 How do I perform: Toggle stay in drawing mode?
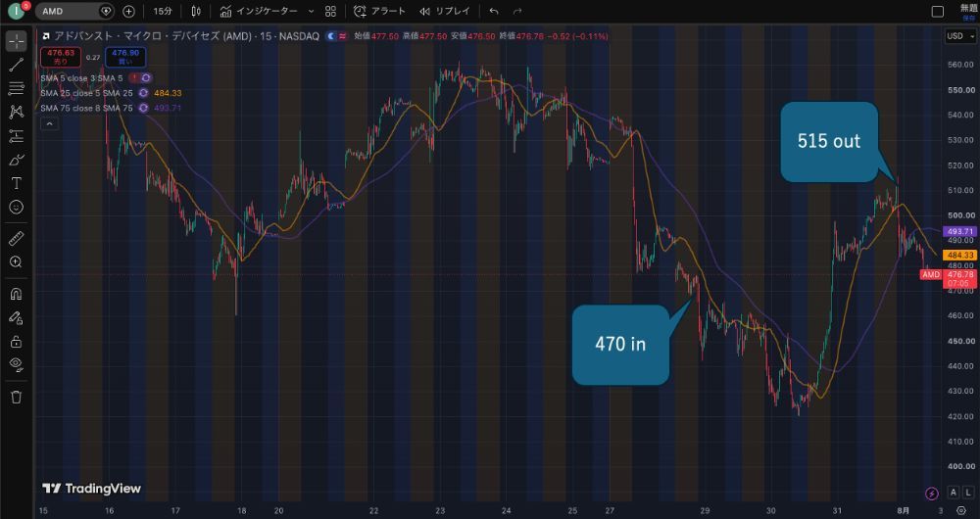click(x=17, y=318)
